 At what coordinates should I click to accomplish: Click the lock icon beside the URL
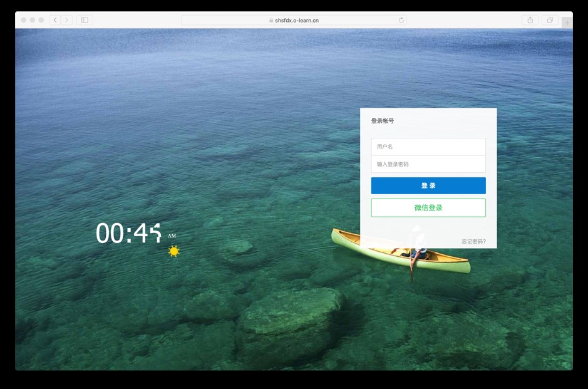[x=271, y=20]
